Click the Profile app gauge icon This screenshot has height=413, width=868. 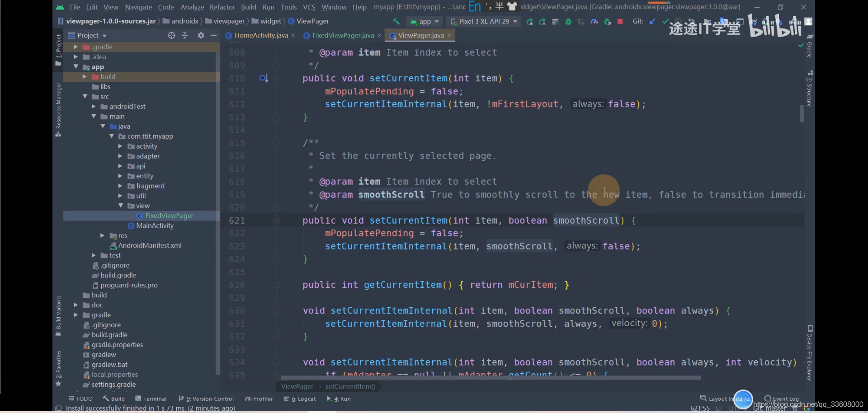point(594,22)
